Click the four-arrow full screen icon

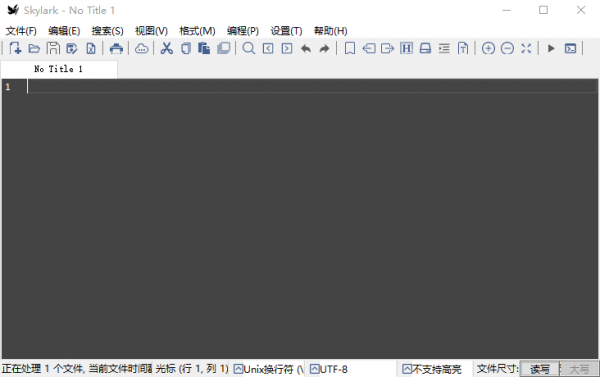526,48
